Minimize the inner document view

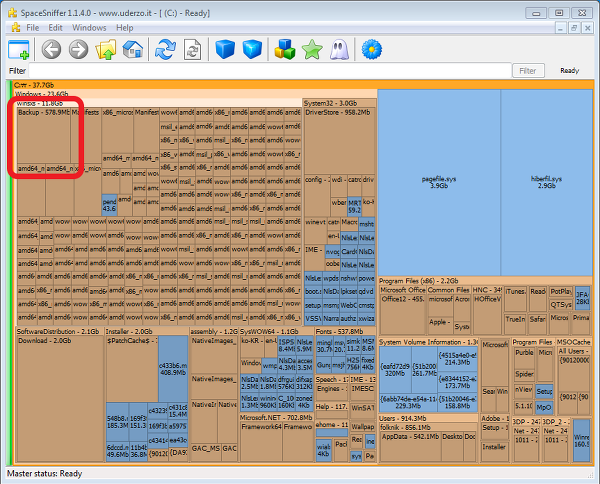561,28
